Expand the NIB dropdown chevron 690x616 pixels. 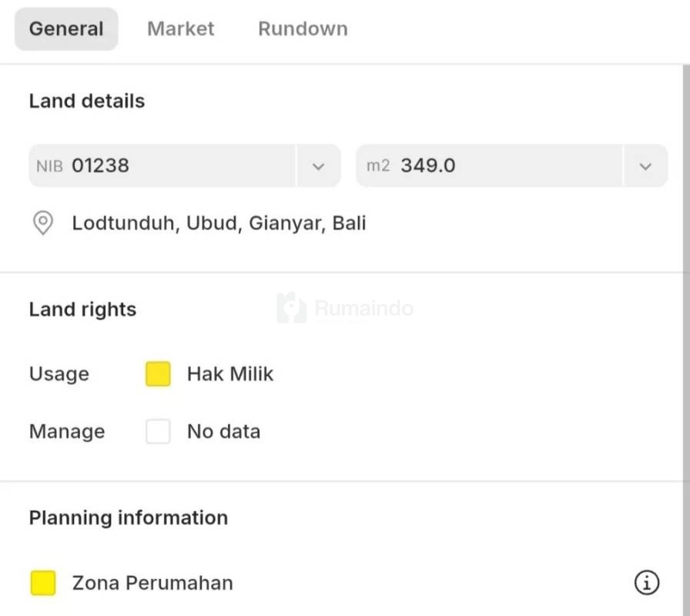318,166
